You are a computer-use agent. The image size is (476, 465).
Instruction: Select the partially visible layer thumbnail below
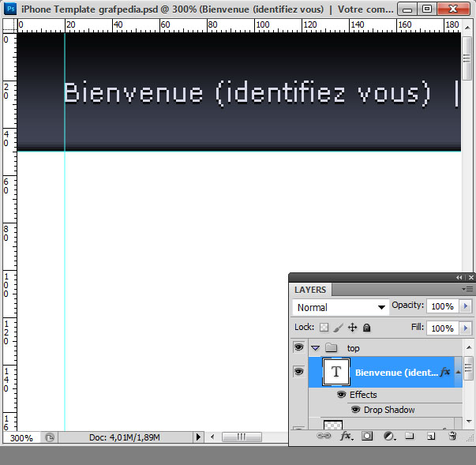[x=333, y=424]
